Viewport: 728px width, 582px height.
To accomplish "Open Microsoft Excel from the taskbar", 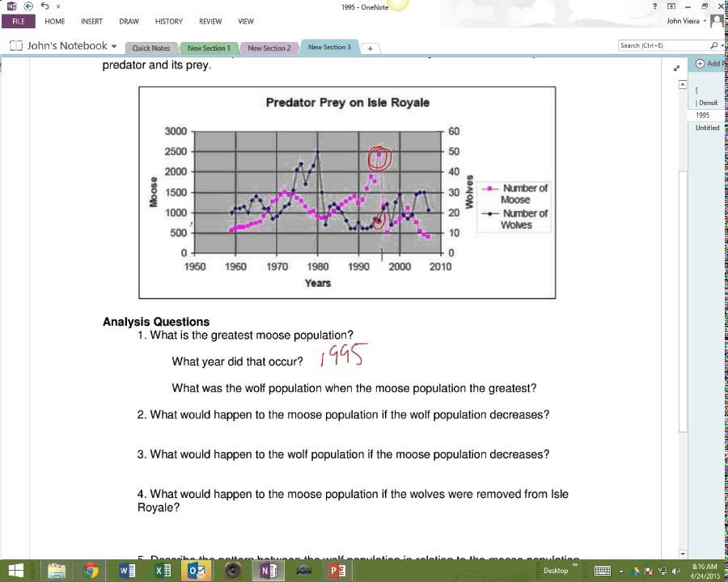I will click(x=162, y=571).
